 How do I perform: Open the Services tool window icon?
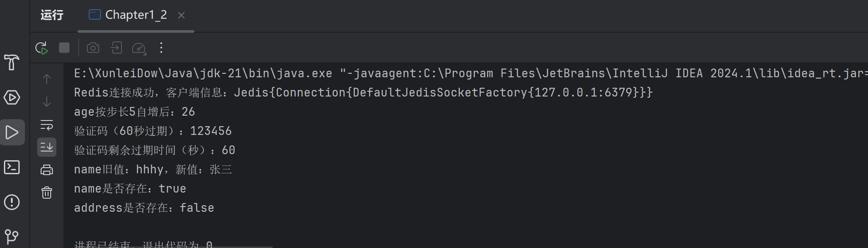point(12,97)
